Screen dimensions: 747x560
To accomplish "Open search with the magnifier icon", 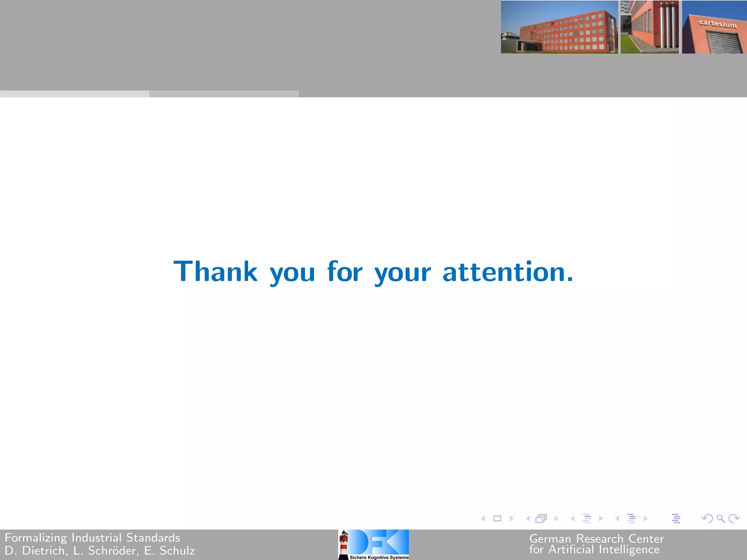I will [720, 518].
